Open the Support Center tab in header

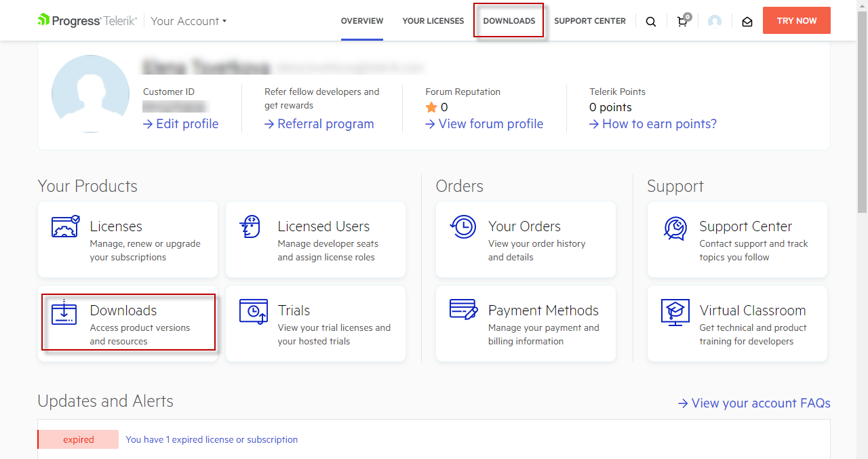point(590,21)
